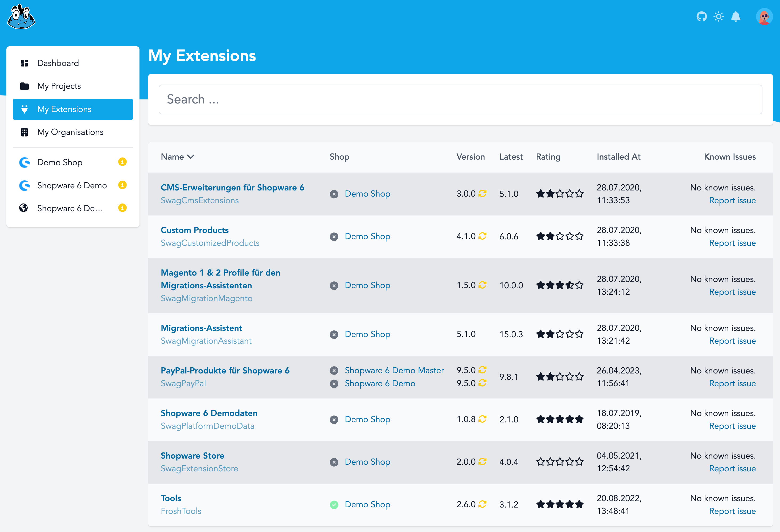Click the globe icon next to Shopware 6 De...
The width and height of the screenshot is (780, 532).
[x=23, y=208]
